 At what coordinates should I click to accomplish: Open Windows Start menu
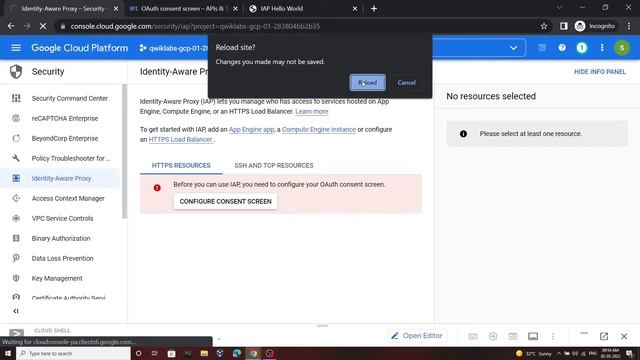click(x=8, y=353)
